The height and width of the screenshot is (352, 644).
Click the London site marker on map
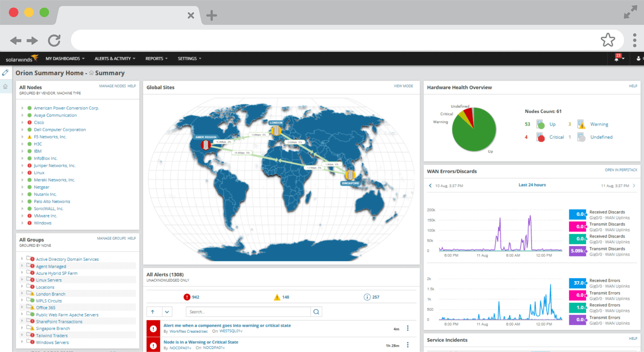coord(276,130)
